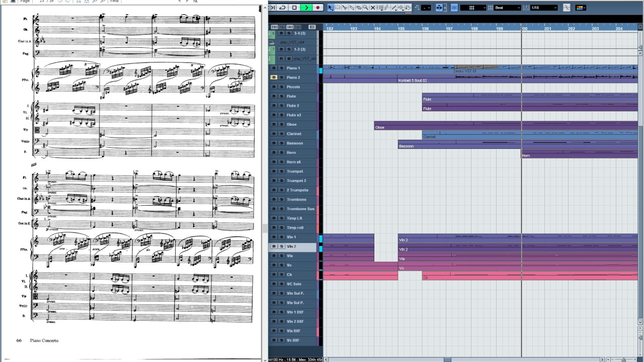Click the scroll right arrow of horizontal scrollbar
The height and width of the screenshot is (362, 644).
pos(603,359)
